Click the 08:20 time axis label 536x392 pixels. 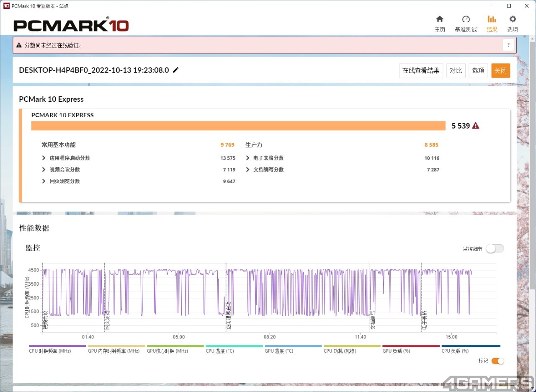(x=269, y=337)
